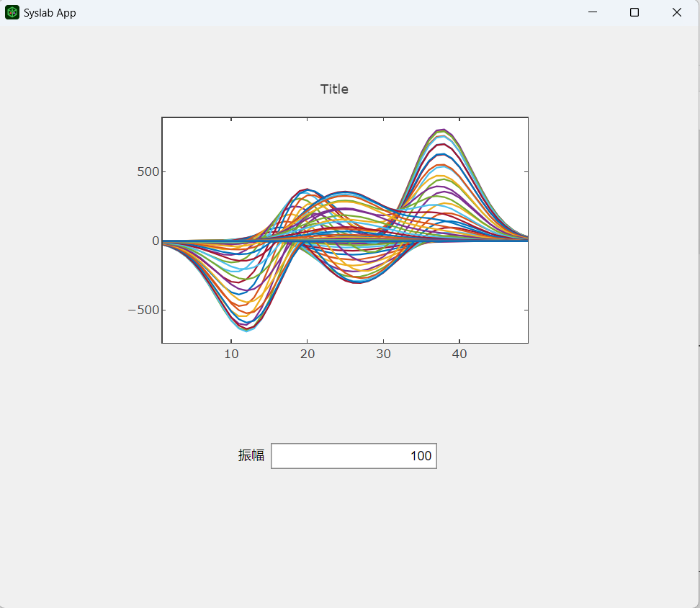Click the highest purple peak in the plot
700x608 pixels.
pos(442,130)
